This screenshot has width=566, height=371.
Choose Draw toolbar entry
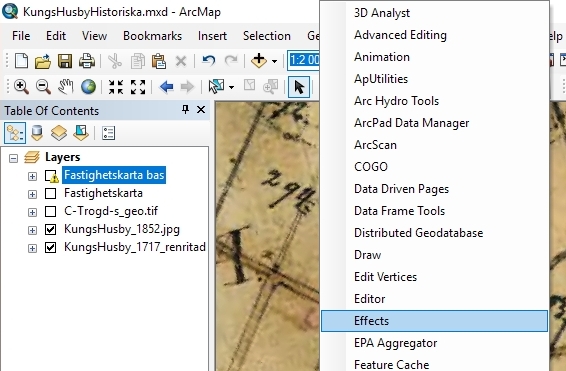(x=434, y=255)
